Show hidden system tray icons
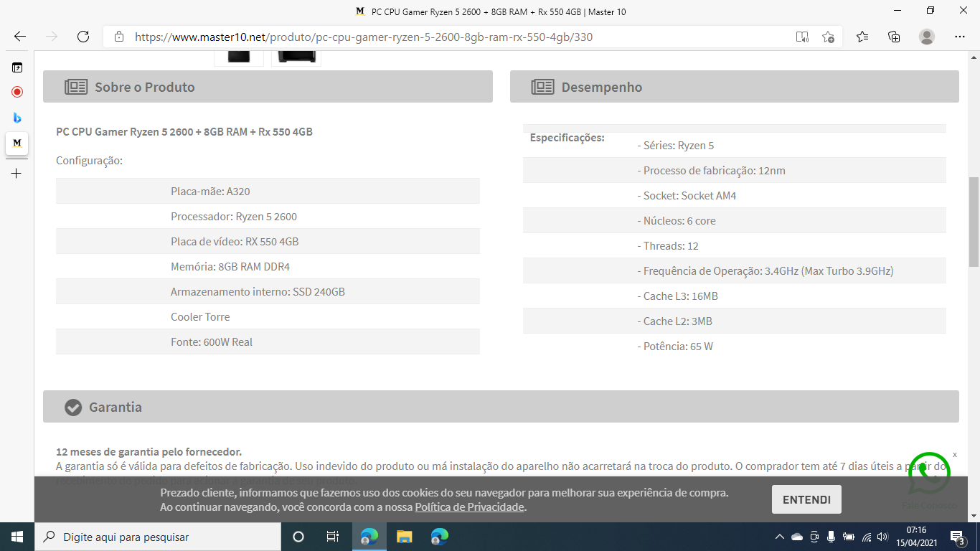Screen dimensions: 980x551 pyautogui.click(x=780, y=537)
